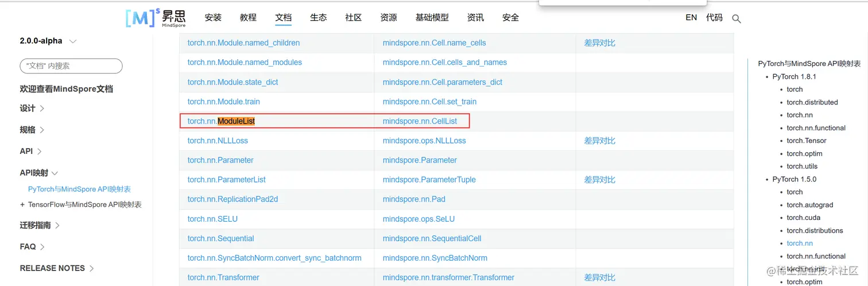Open mindspore.nn.Cell.cells_and_names link
Viewport: 868px width, 286px height.
click(x=445, y=63)
